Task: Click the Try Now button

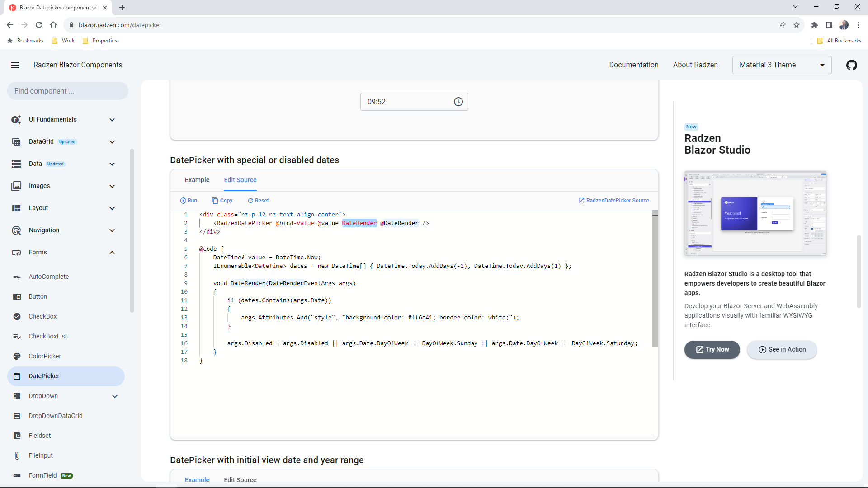Action: (x=712, y=349)
